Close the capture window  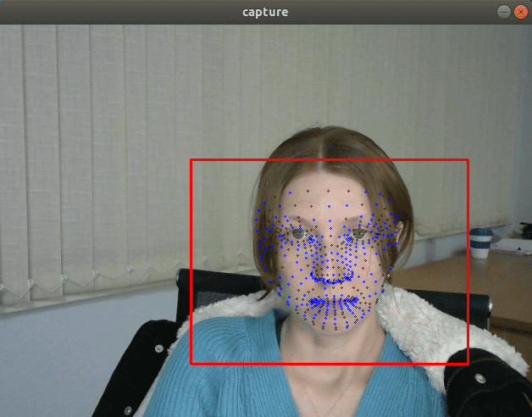520,12
